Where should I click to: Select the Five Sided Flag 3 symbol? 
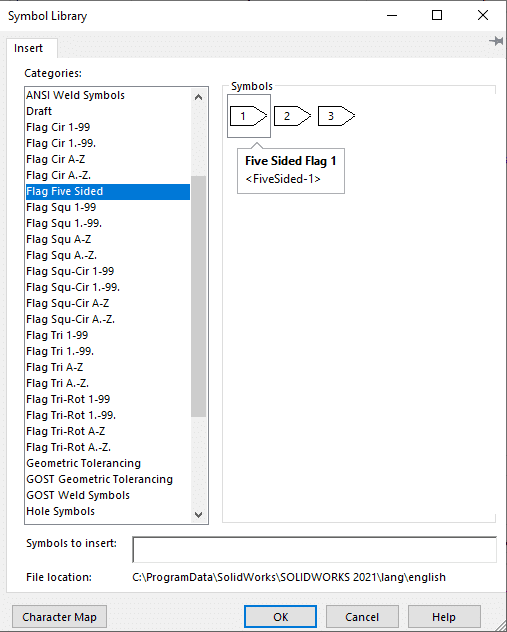(x=337, y=116)
